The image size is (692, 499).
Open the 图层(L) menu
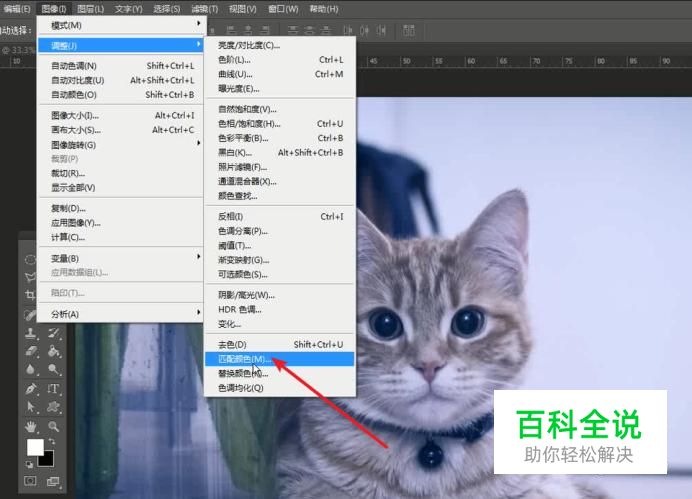(x=90, y=8)
